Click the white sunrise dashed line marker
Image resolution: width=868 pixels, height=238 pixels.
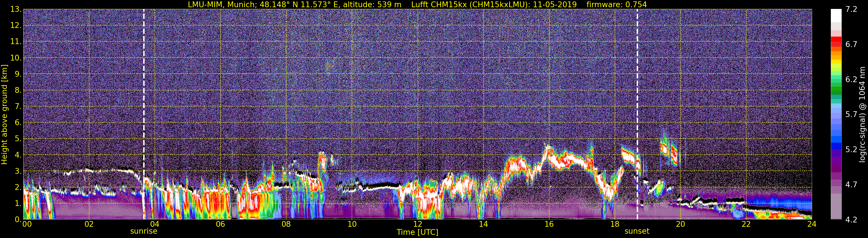pos(144,114)
